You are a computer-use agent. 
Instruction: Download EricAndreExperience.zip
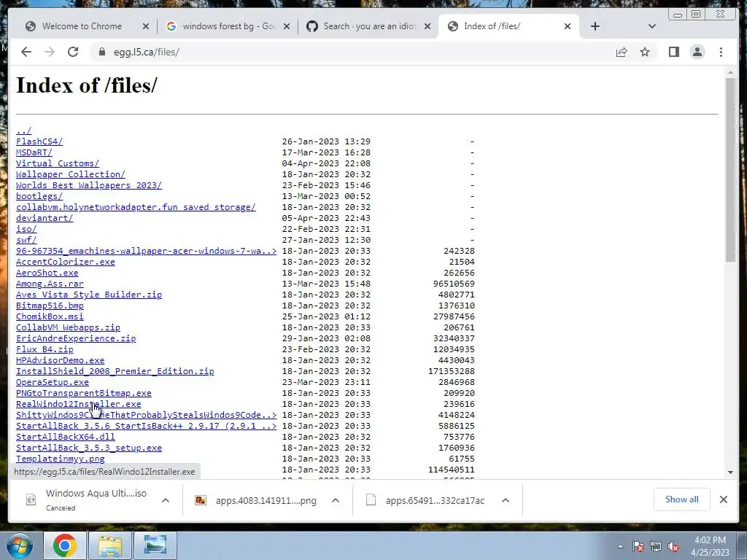click(x=76, y=338)
